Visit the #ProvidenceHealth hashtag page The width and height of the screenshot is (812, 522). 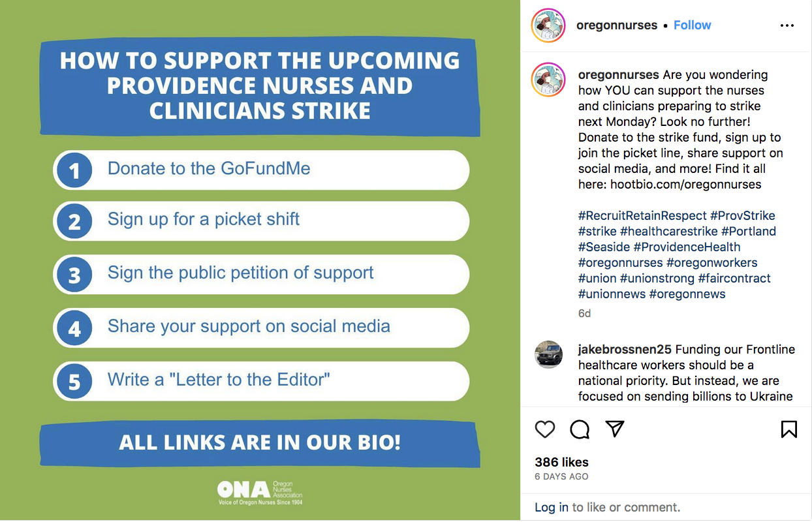coord(687,247)
